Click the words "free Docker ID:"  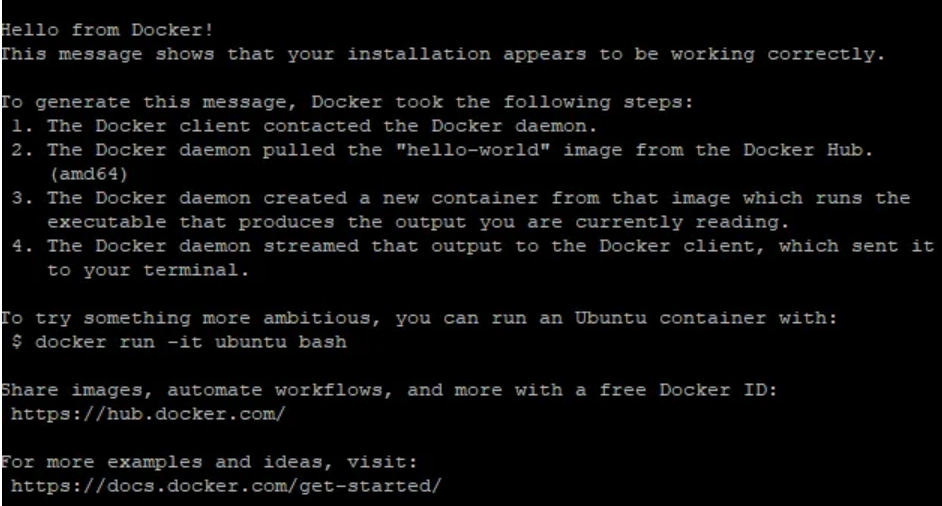click(688, 390)
